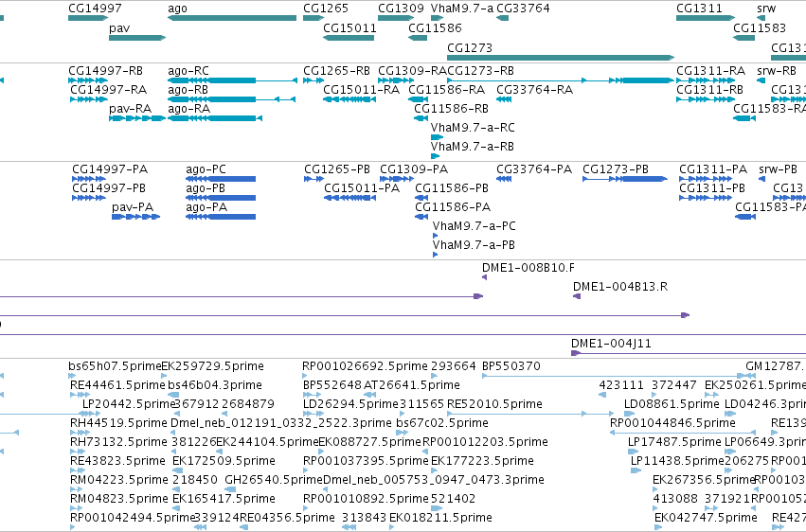Select the ago-RB transcript glyph
Image resolution: width=806 pixels, height=532 pixels.
[x=231, y=99]
